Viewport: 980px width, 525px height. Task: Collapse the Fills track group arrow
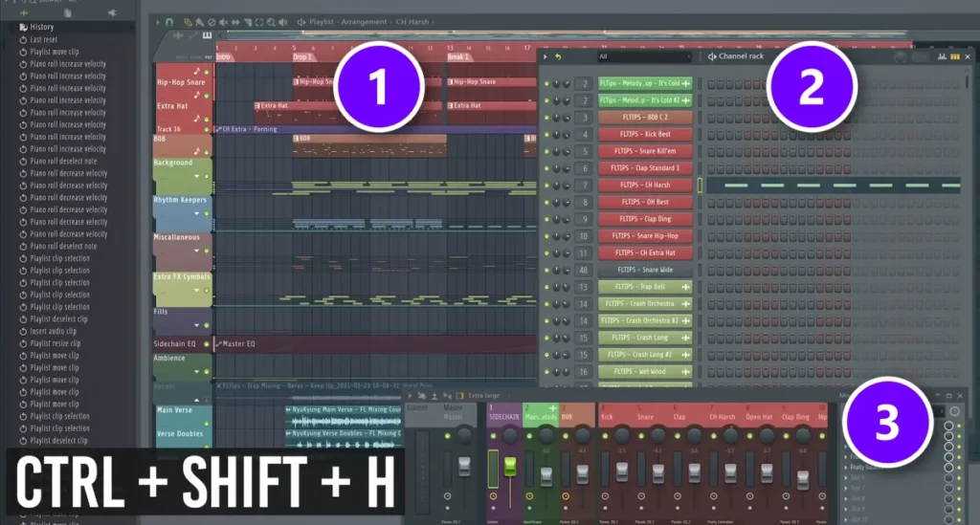197,325
